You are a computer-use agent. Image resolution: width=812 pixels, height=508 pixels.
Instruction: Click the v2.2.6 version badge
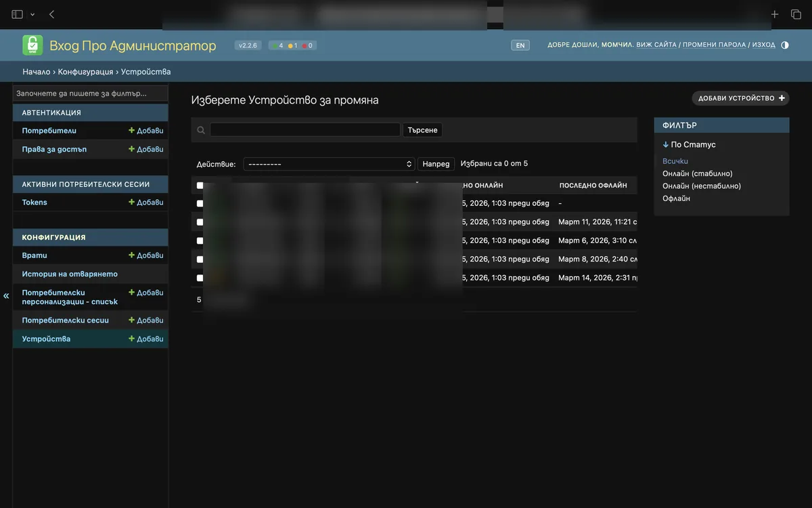248,45
